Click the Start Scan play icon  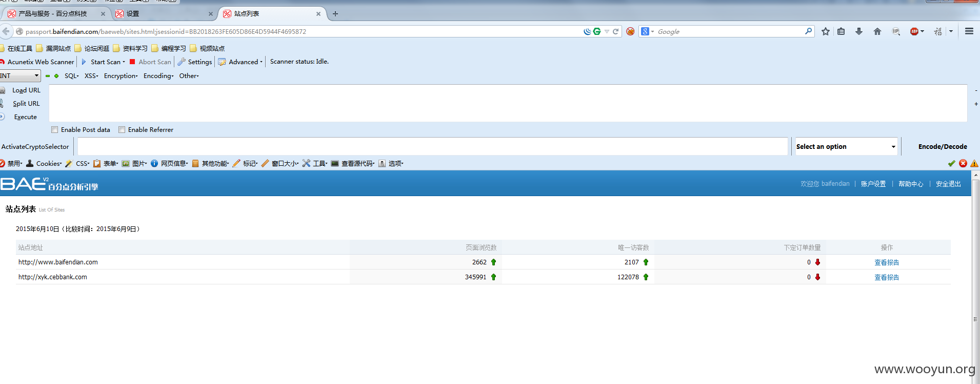tap(84, 62)
